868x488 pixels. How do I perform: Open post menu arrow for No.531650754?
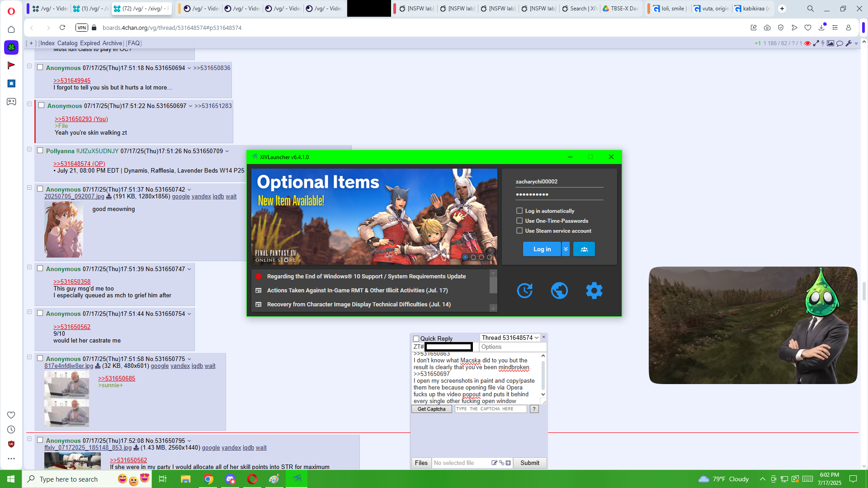pyautogui.click(x=189, y=314)
